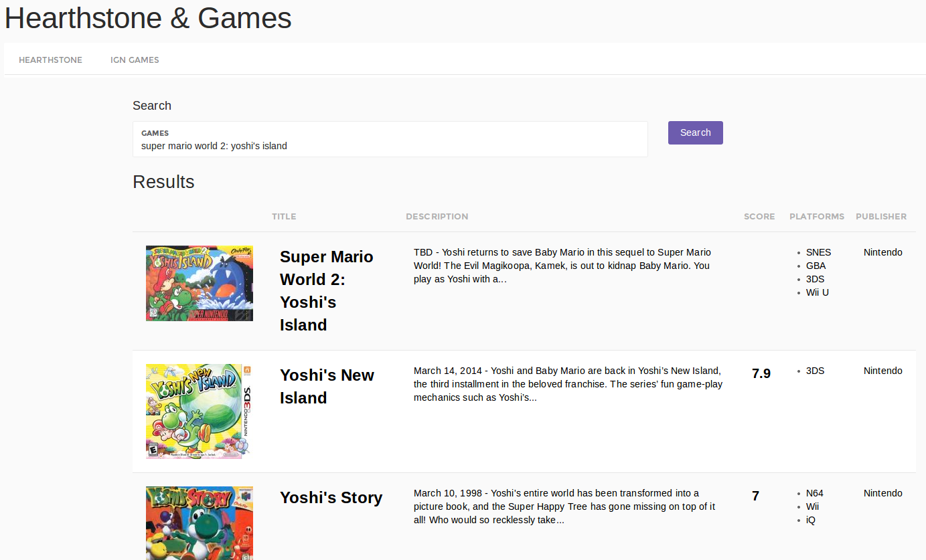Open the Yoshi's Story cover image
Screen dimensions: 926x560
pyautogui.click(x=200, y=523)
